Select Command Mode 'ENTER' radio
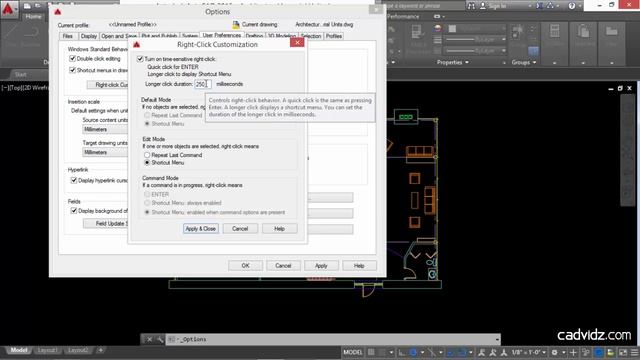Image resolution: width=640 pixels, height=360 pixels. tap(147, 195)
